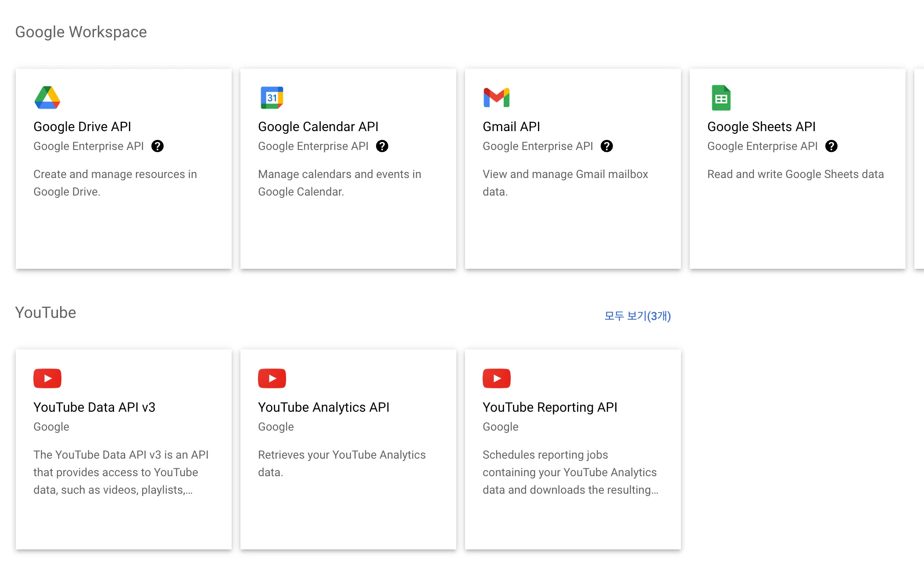
Task: Open help icon on Google Drive API card
Action: click(x=158, y=146)
